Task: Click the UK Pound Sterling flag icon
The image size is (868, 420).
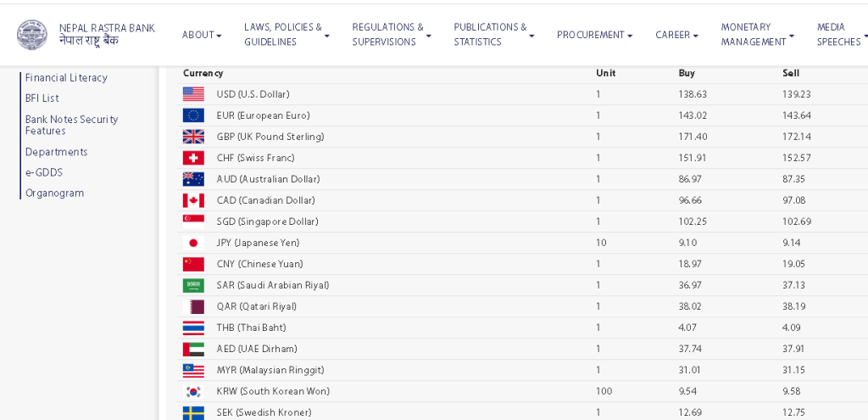Action: click(x=193, y=137)
